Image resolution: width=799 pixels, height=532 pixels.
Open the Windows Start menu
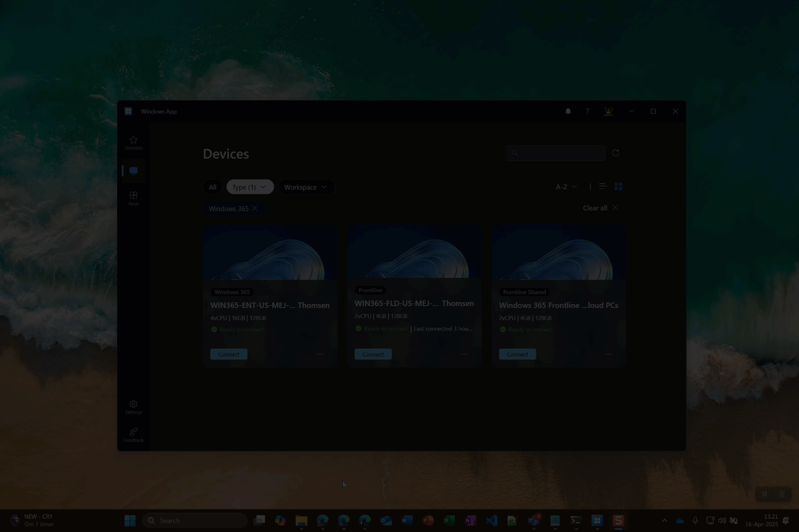(x=130, y=521)
